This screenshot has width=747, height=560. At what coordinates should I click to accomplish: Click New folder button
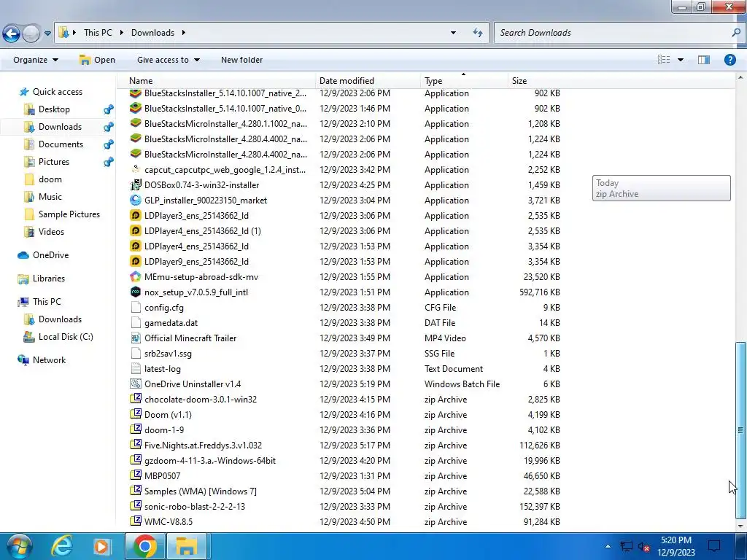point(241,60)
